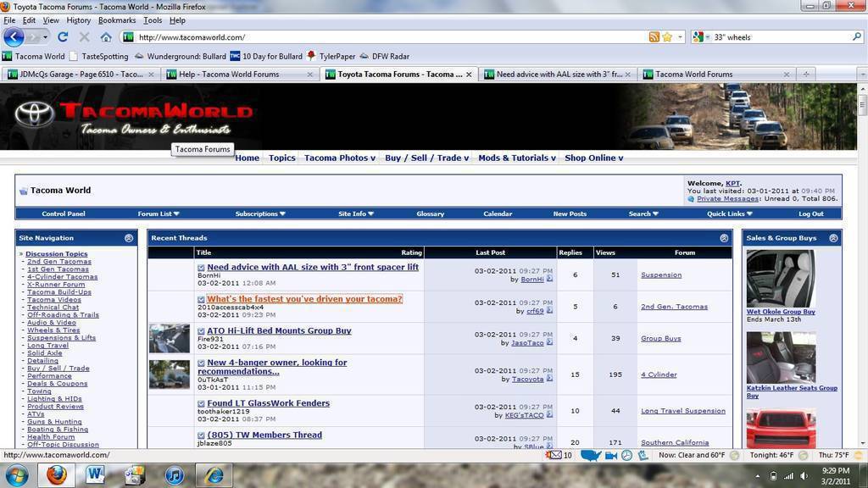Viewport: 868px width, 488px height.
Task: Go to last post by BornHi
Action: 549,279
